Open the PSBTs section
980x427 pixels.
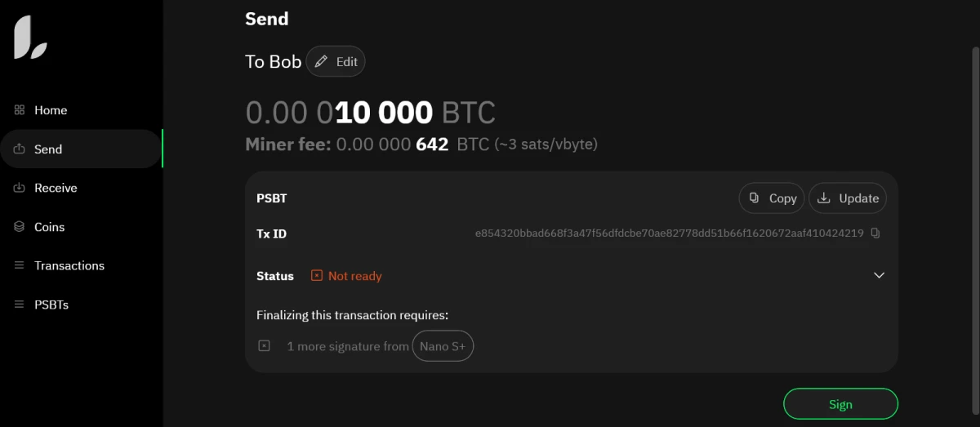(x=51, y=305)
